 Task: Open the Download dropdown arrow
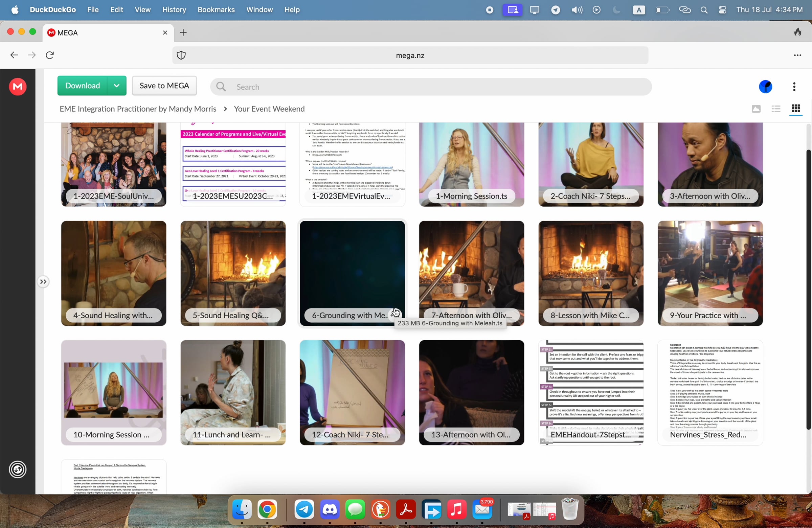click(x=117, y=86)
